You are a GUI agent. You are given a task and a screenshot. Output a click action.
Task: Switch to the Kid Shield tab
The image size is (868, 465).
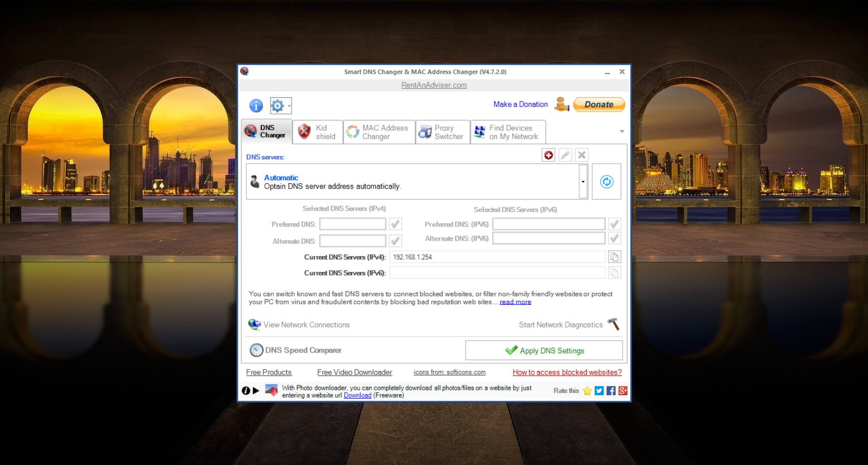(318, 132)
